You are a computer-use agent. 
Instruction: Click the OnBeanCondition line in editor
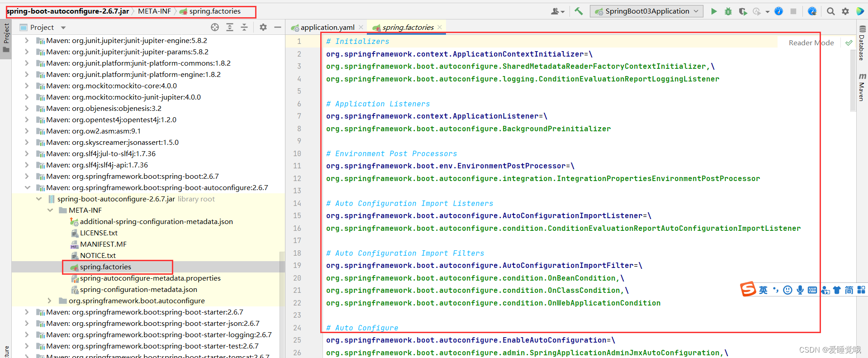click(x=475, y=278)
